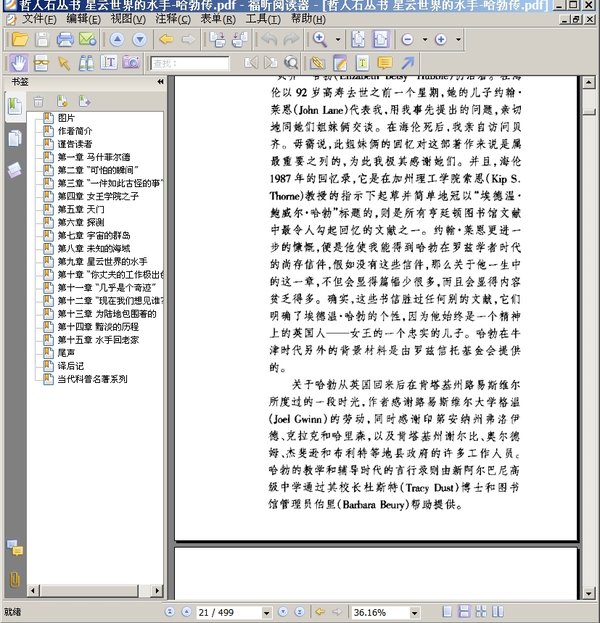Click the Print icon in the toolbar
The height and width of the screenshot is (623, 600).
tap(65, 40)
